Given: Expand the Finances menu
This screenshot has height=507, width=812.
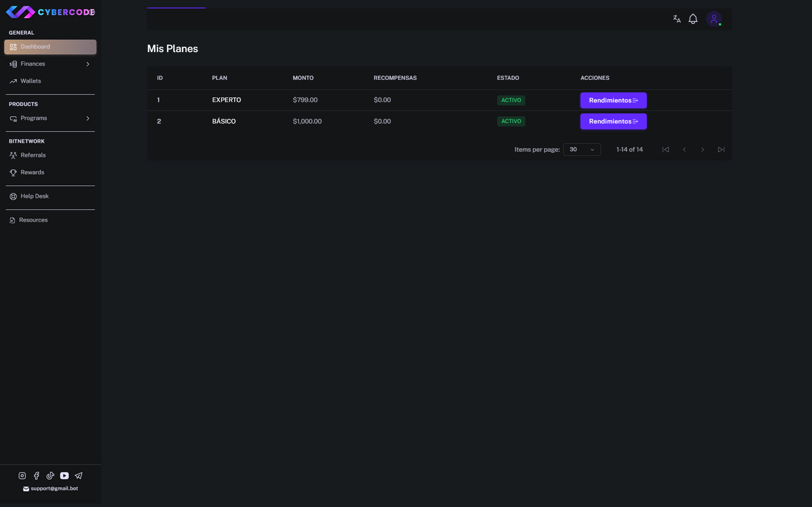Looking at the screenshot, I should click(x=50, y=64).
